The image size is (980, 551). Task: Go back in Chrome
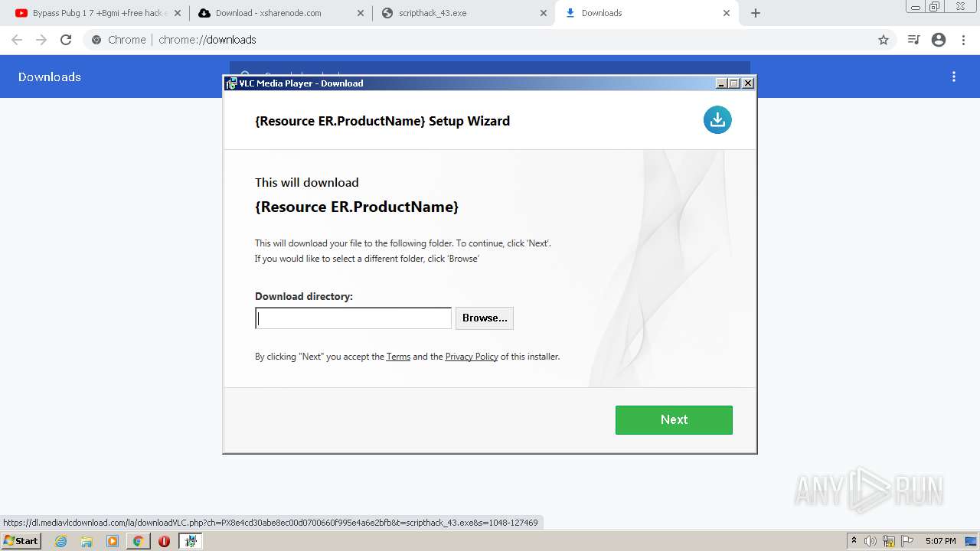pyautogui.click(x=17, y=40)
